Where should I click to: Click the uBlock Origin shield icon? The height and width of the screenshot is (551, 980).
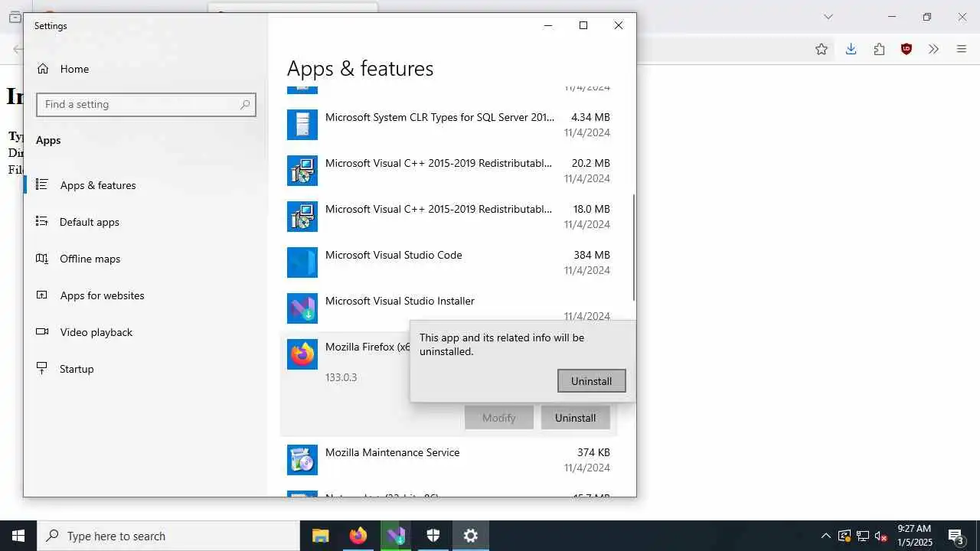906,49
